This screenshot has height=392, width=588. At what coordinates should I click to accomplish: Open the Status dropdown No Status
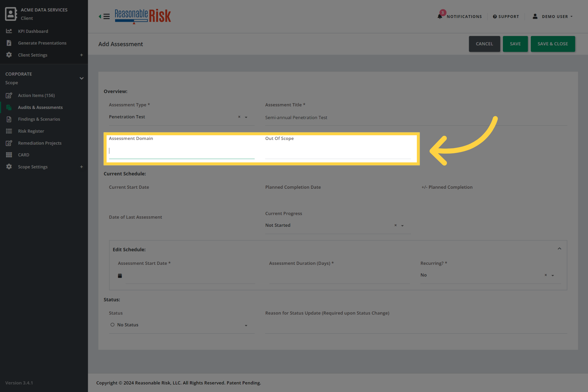point(182,325)
